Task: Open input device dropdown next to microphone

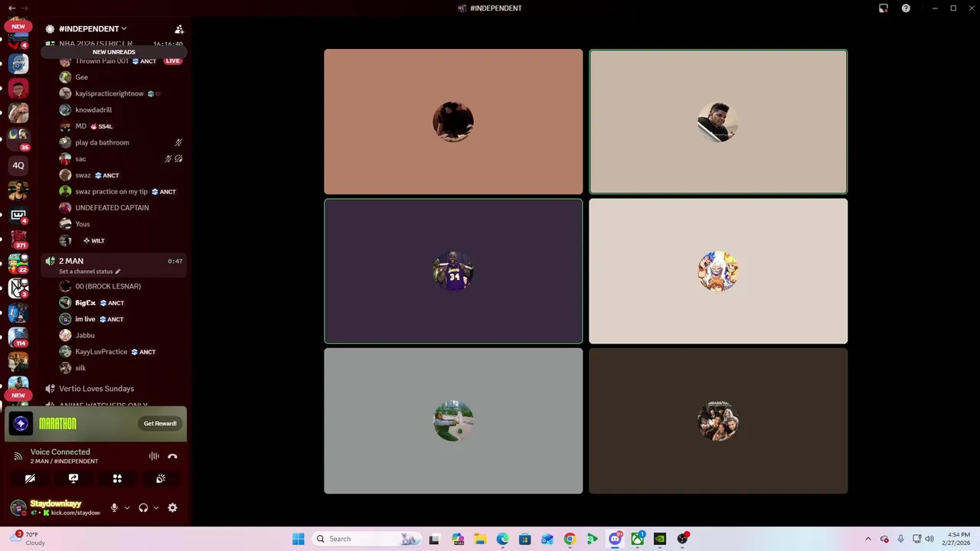Action: tap(127, 507)
